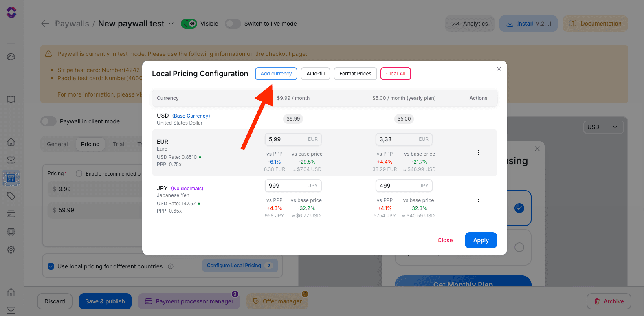Open the storefront icon in the sidebar
644x316 pixels.
coord(11,178)
